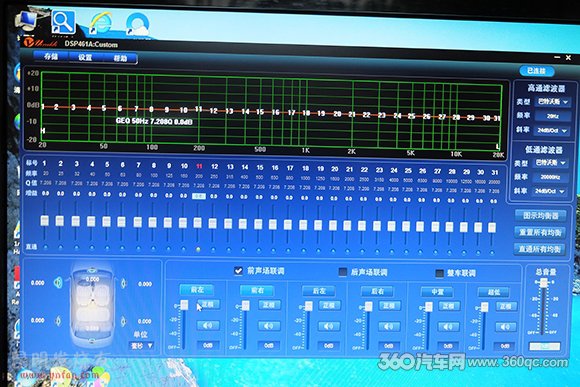Select front-right speaker icon in car diagram
Viewport: 580px width, 387px height.
point(124,283)
